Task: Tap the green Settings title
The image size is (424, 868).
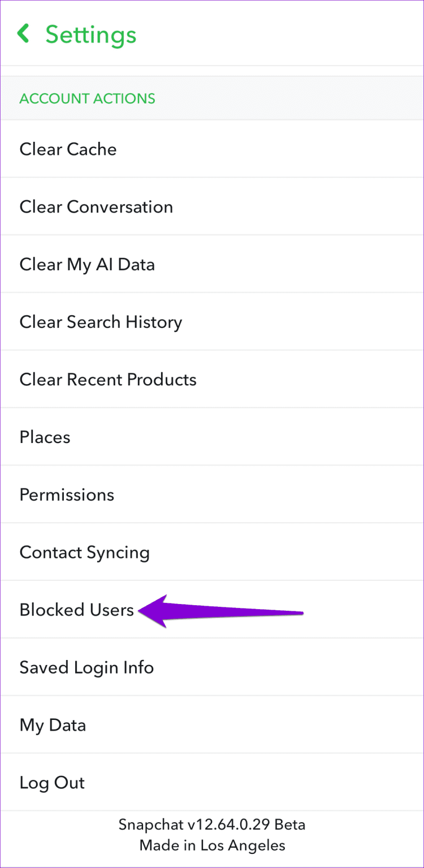Action: (x=90, y=34)
